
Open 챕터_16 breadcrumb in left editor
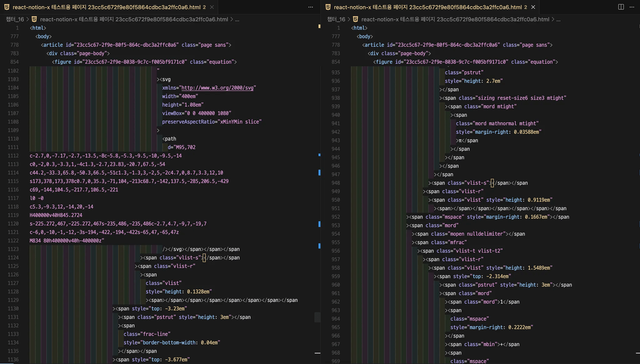click(15, 19)
